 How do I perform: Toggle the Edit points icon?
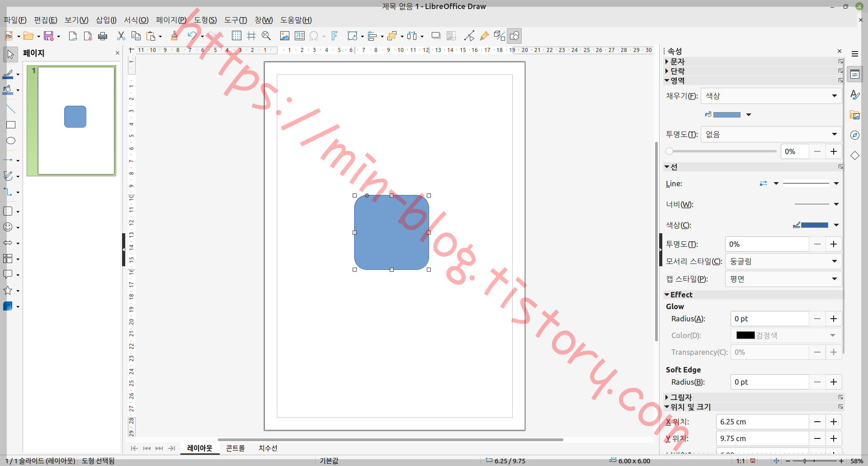click(469, 36)
